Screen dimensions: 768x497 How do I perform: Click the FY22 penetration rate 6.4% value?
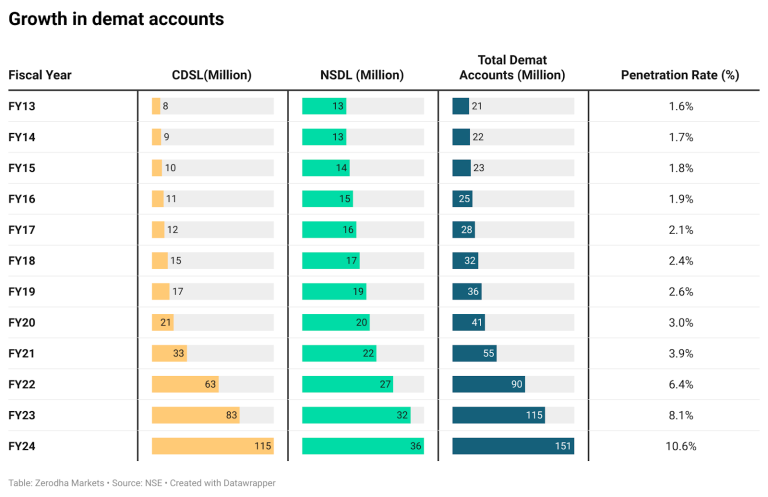coord(680,384)
